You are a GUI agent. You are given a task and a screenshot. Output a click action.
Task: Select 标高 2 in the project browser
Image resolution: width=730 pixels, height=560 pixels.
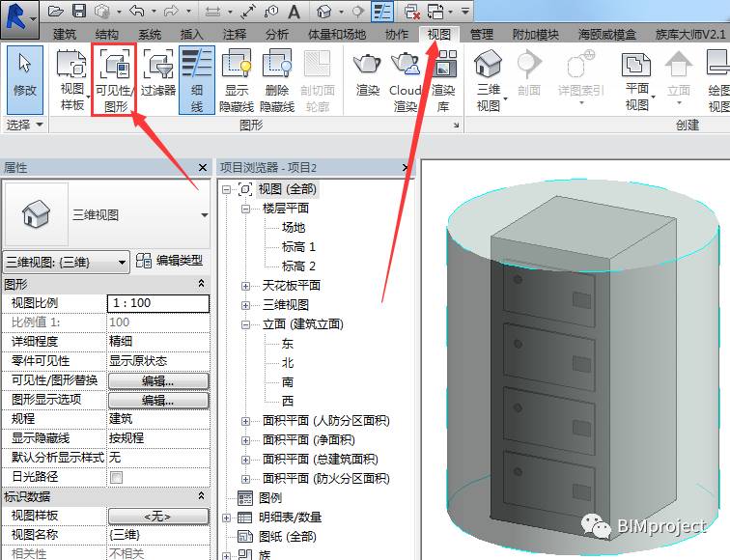(x=298, y=266)
